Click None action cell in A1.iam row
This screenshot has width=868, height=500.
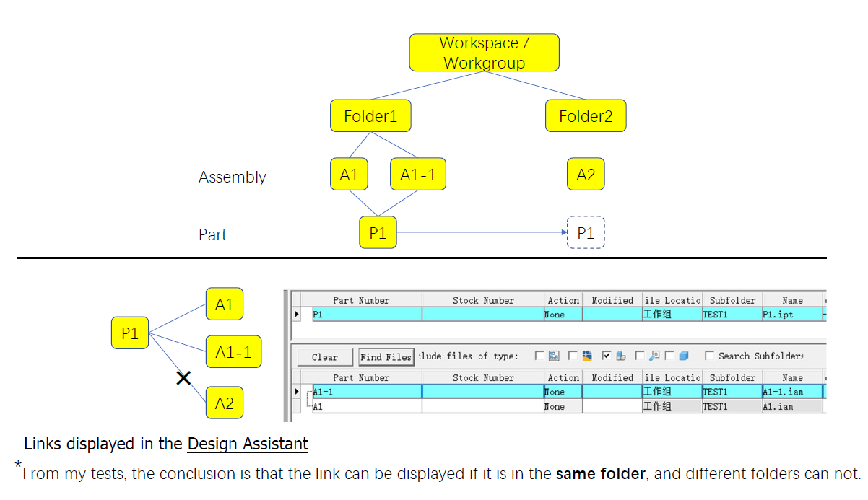tap(563, 407)
